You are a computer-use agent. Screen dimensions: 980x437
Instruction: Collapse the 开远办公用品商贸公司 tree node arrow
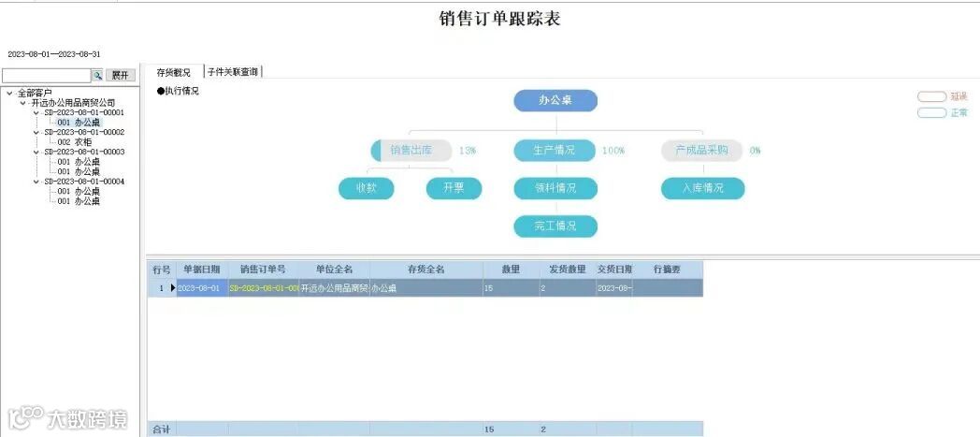coord(22,103)
